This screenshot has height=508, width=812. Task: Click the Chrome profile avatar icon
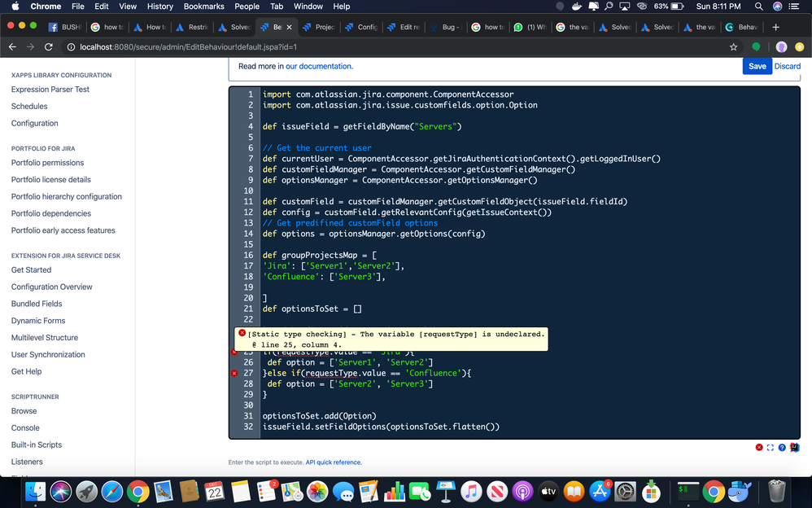pos(781,47)
